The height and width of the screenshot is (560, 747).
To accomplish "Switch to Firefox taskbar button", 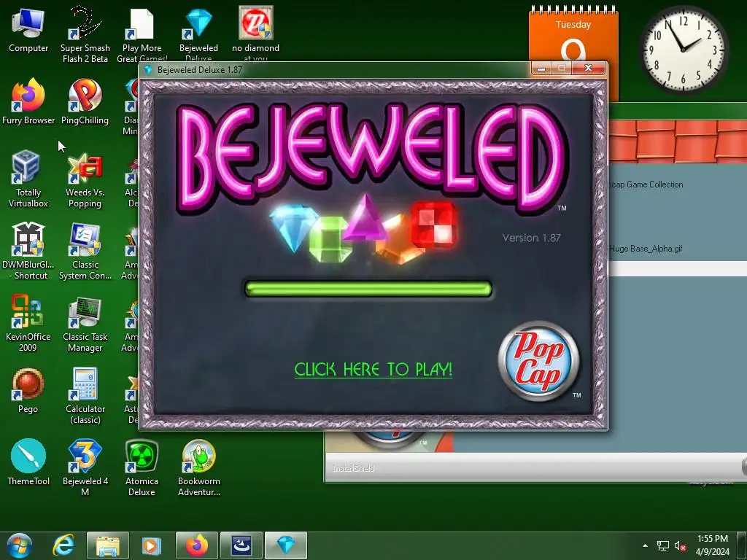I will click(x=197, y=545).
